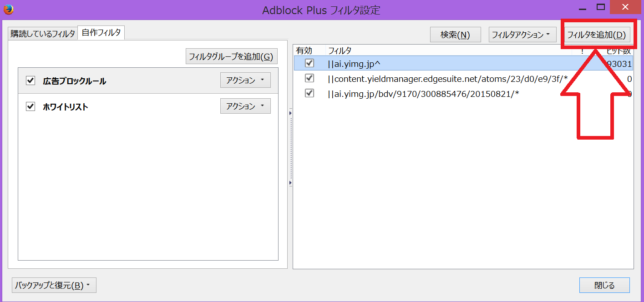Screen dimensions: 644x302
Task: Open アクション dropdown for 広告ブロックルール
Action: tap(245, 81)
